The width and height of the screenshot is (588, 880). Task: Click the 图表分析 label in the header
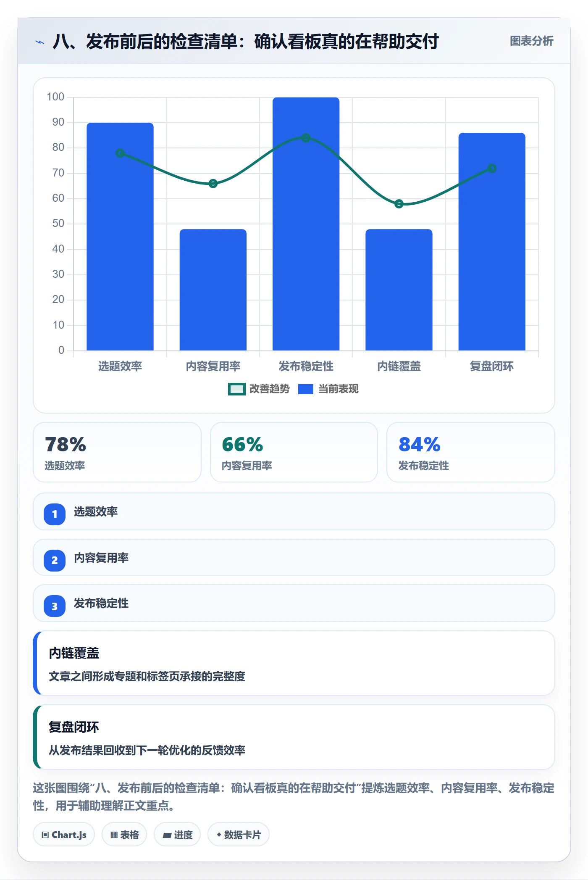click(x=531, y=41)
